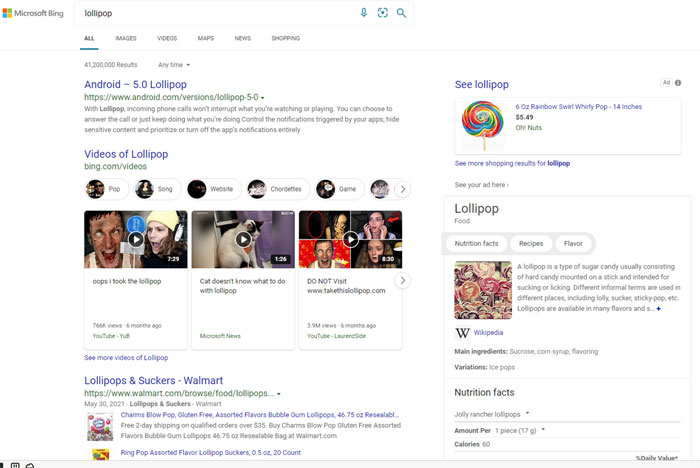Show more video filter chips arrow
The width and height of the screenshot is (700, 468).
(x=403, y=189)
